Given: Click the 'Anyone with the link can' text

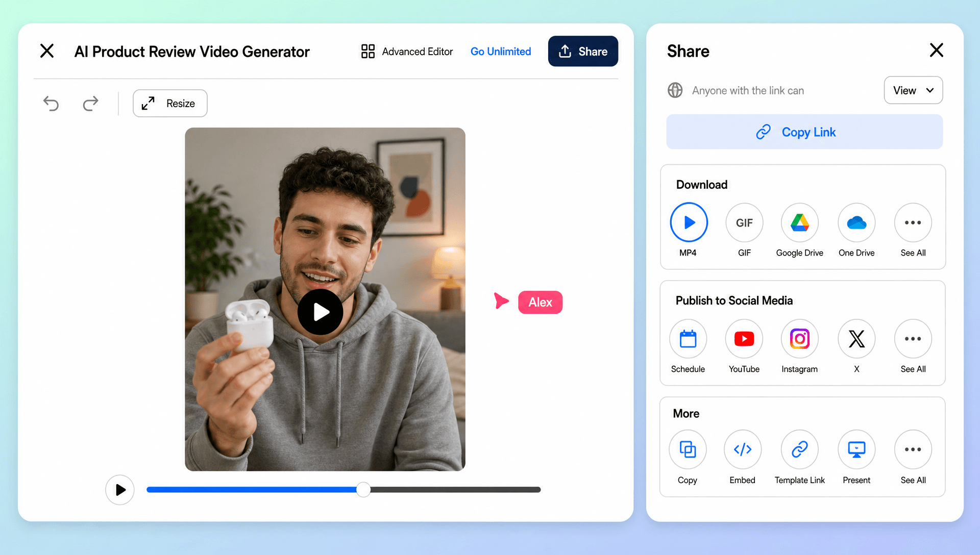Looking at the screenshot, I should pyautogui.click(x=748, y=91).
